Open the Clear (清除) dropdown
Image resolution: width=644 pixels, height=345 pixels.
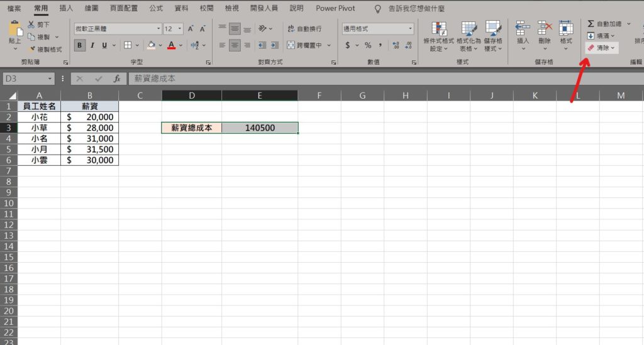tap(602, 48)
